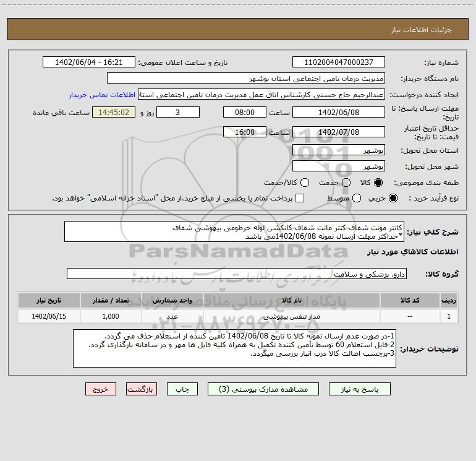This screenshot has height=461, width=476.
Task: Click the remaining days field showing 3
Action: tap(178, 112)
